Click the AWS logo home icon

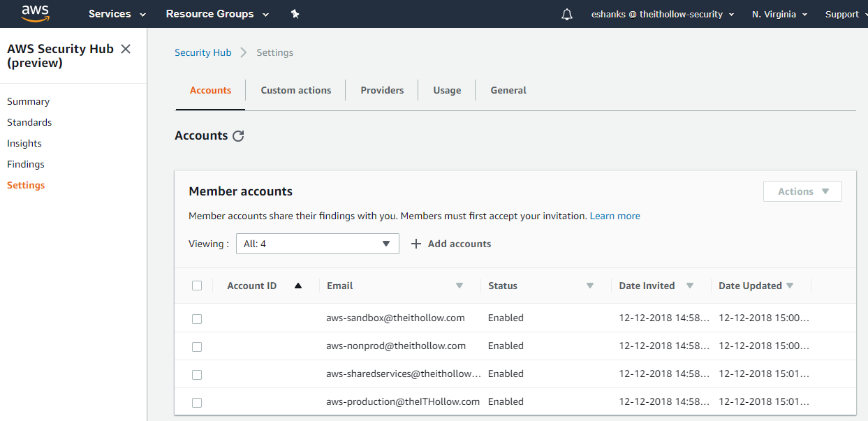click(35, 13)
